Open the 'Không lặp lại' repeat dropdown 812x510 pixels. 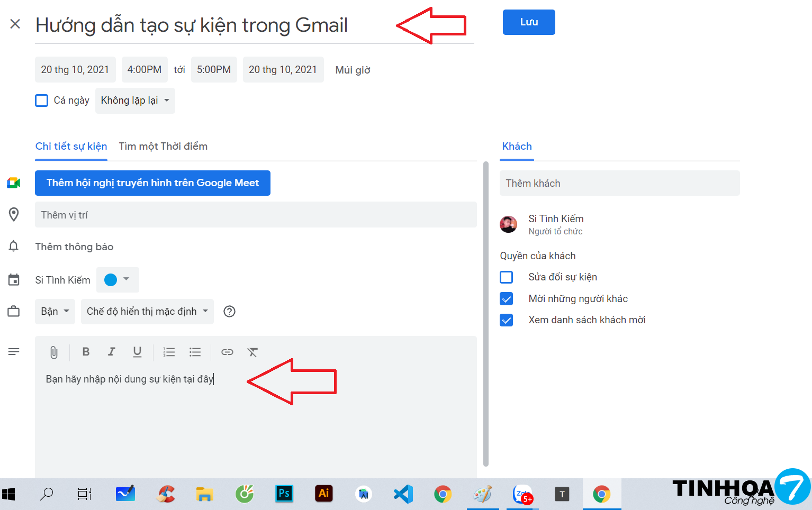[x=135, y=101]
